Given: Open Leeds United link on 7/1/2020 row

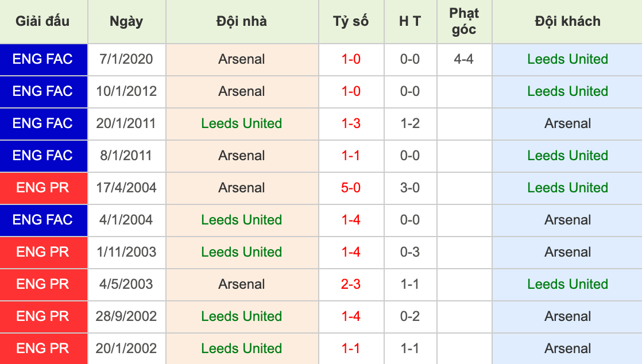Looking at the screenshot, I should pos(567,59).
